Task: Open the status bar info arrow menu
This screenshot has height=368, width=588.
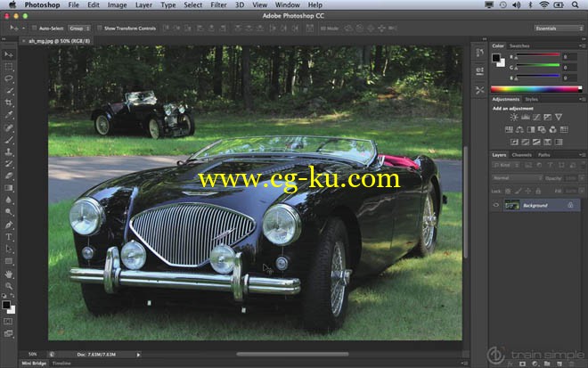Action: click(138, 355)
